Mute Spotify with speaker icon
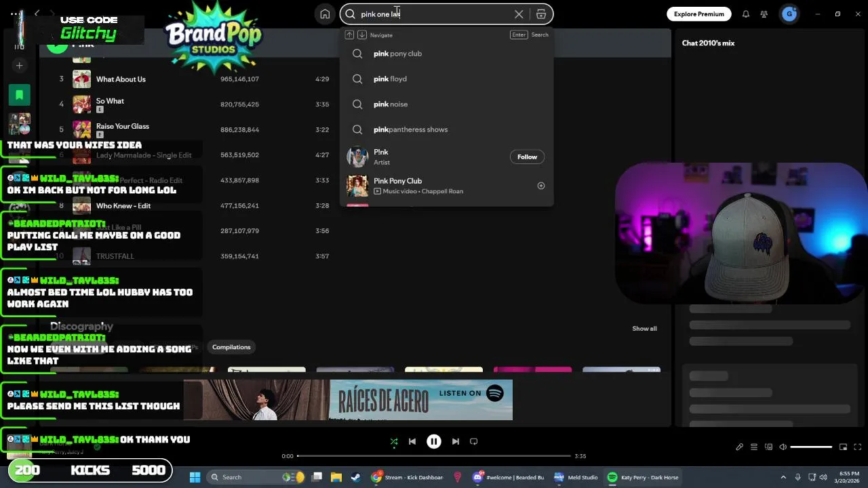The height and width of the screenshot is (488, 868). tap(783, 447)
